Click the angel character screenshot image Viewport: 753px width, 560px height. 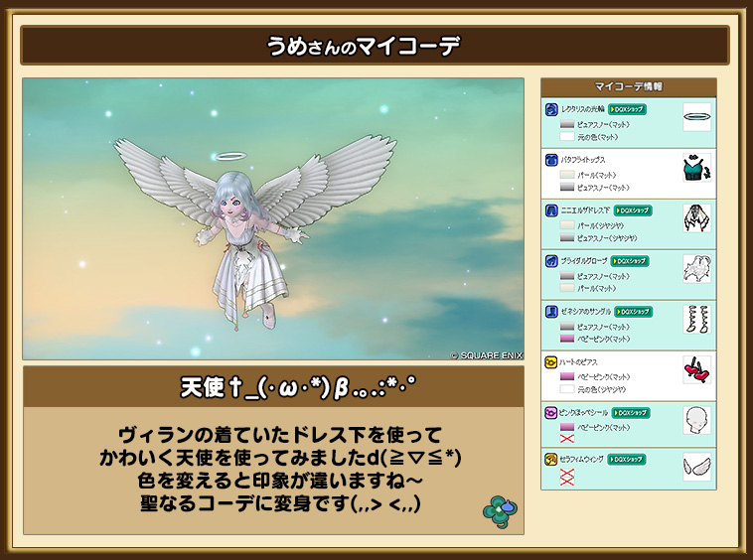273,219
